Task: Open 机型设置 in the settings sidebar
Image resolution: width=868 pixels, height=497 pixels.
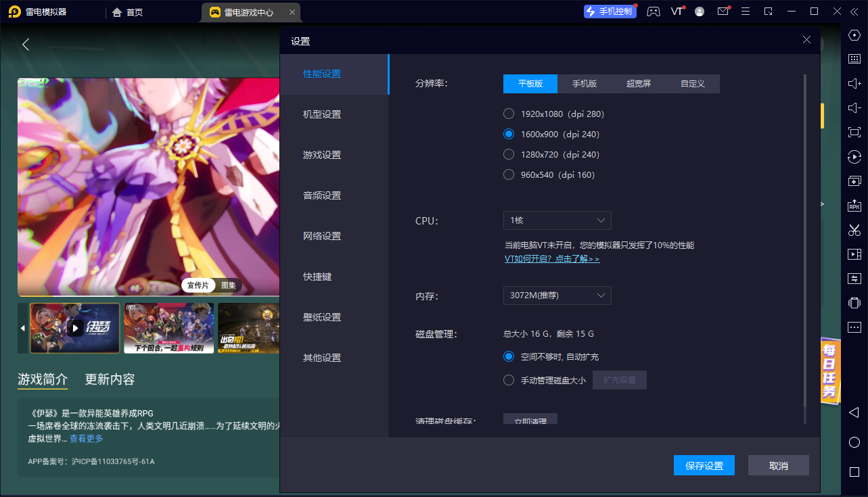Action: (x=334, y=114)
